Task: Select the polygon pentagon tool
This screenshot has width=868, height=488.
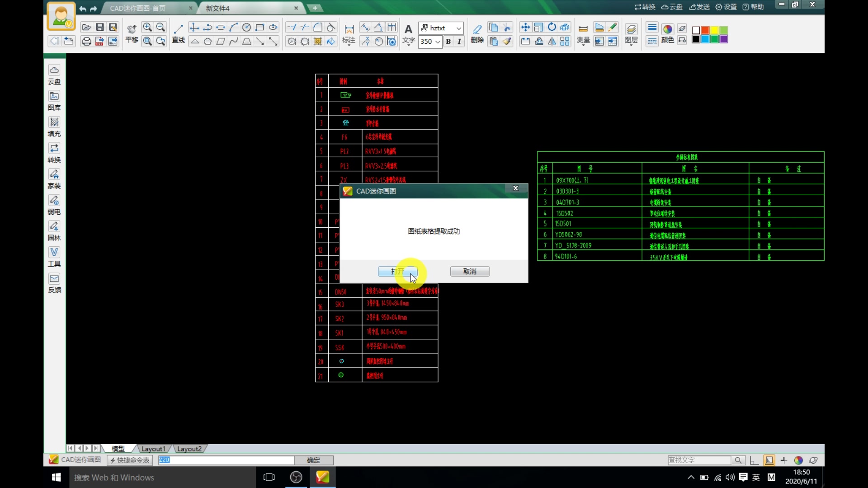Action: 208,42
